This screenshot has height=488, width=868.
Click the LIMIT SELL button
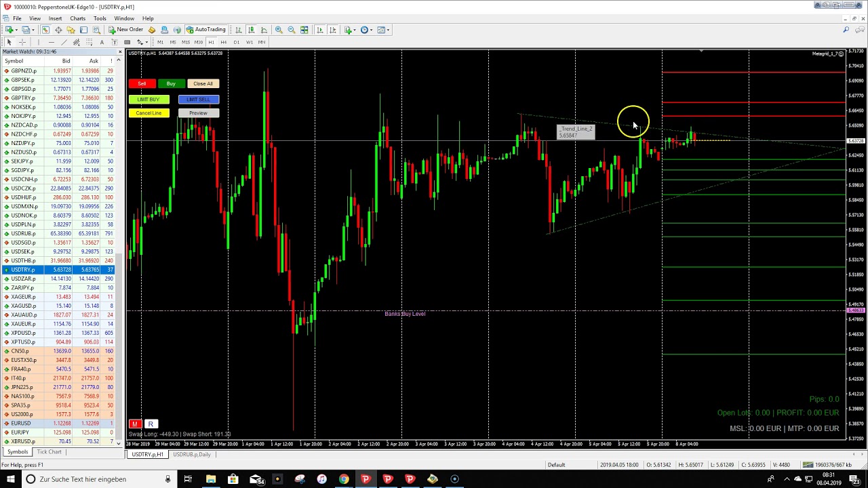click(199, 100)
